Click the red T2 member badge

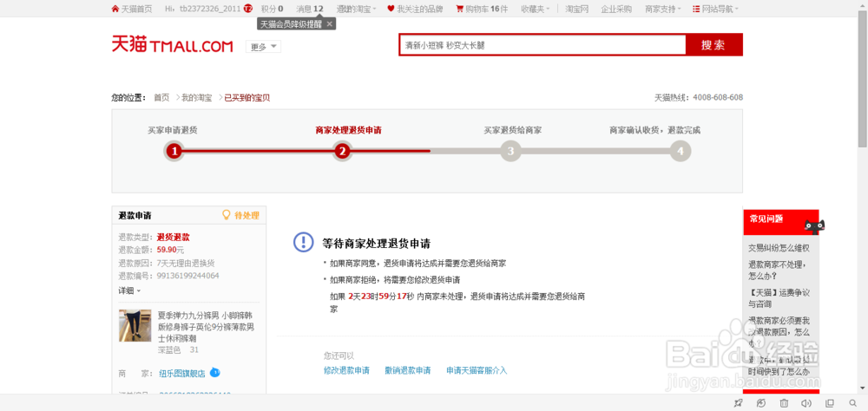[x=248, y=9]
